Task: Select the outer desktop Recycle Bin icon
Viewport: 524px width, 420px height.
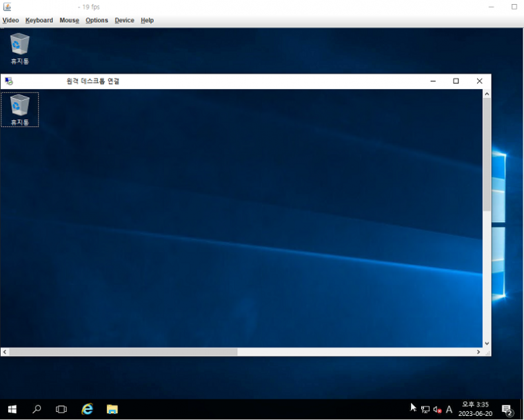Action: coord(20,48)
